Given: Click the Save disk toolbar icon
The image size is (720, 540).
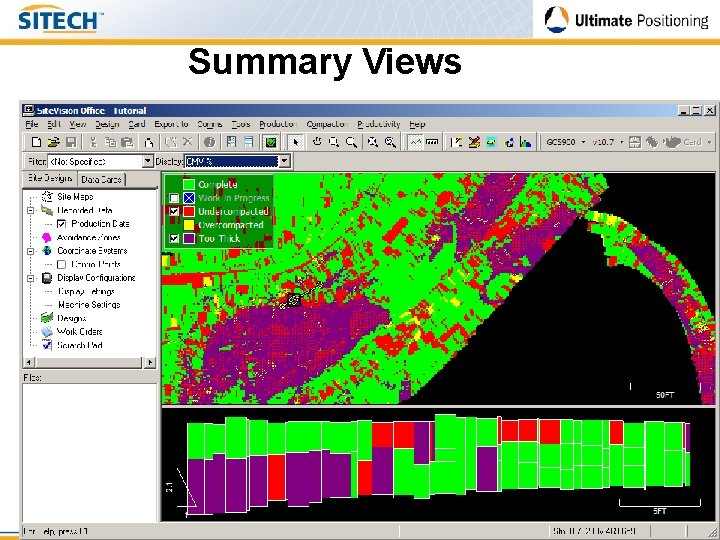Looking at the screenshot, I should pos(71,142).
